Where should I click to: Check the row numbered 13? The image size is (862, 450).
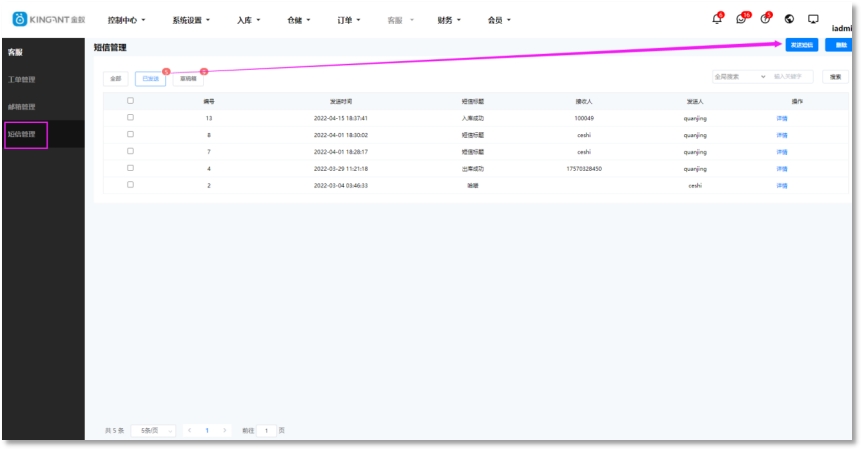coord(130,118)
